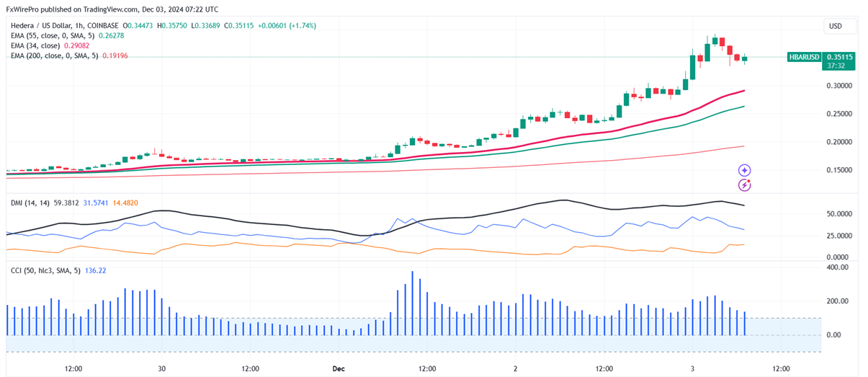Click the 400.00 level on CCI scale
This screenshot has height=377, width=868.
(x=837, y=267)
